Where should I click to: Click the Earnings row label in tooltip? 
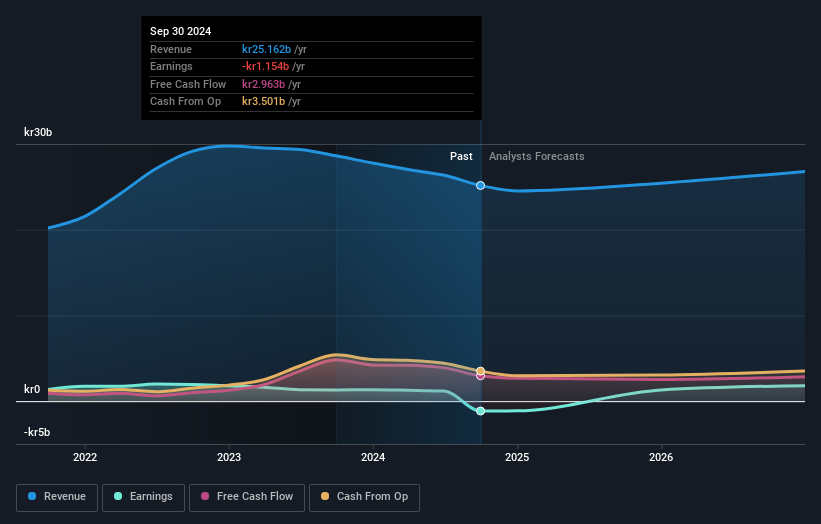click(171, 66)
